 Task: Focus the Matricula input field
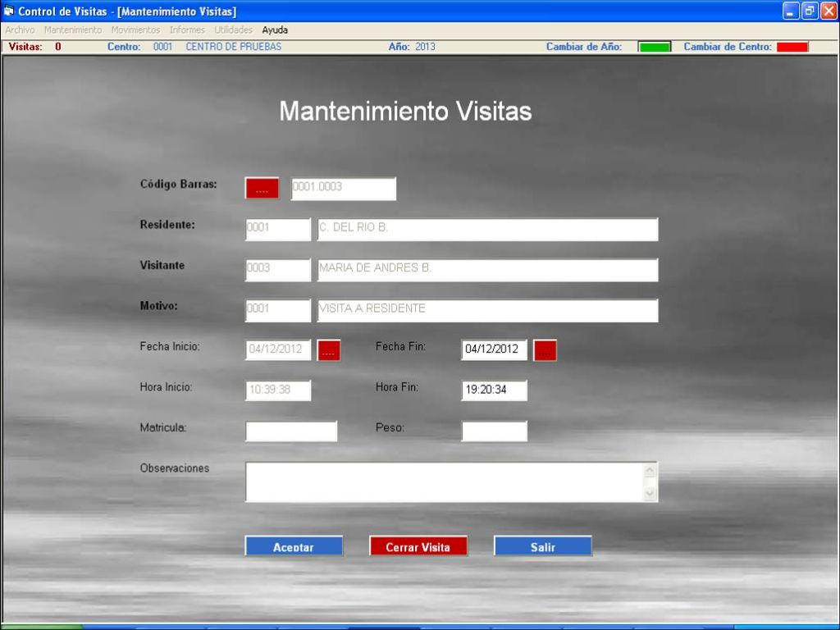pos(291,431)
